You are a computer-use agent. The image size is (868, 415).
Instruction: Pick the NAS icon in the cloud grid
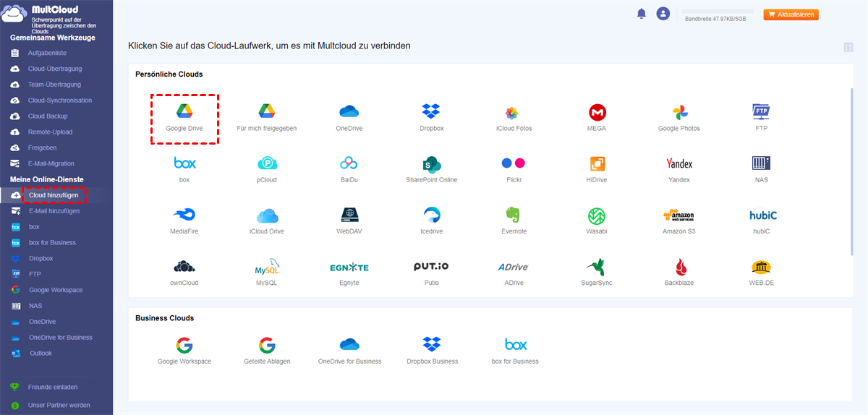[x=761, y=163]
